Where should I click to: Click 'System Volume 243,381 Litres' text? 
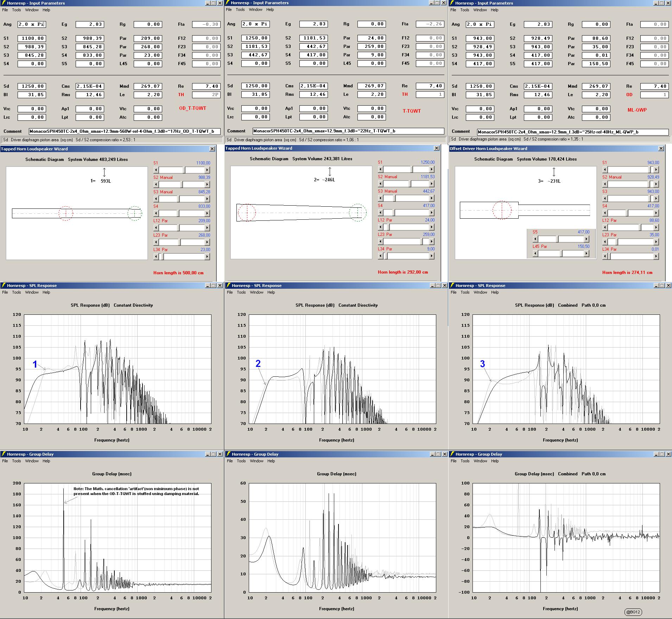(322, 159)
